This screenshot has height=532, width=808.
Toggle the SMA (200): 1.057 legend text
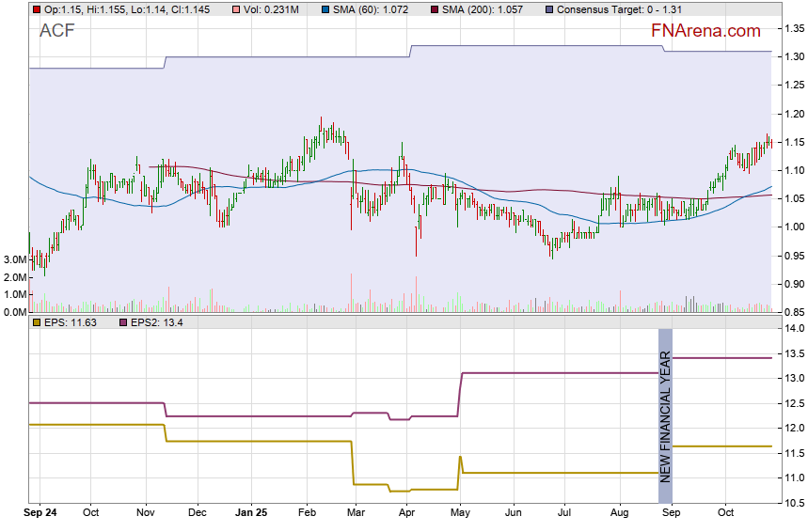coord(489,8)
